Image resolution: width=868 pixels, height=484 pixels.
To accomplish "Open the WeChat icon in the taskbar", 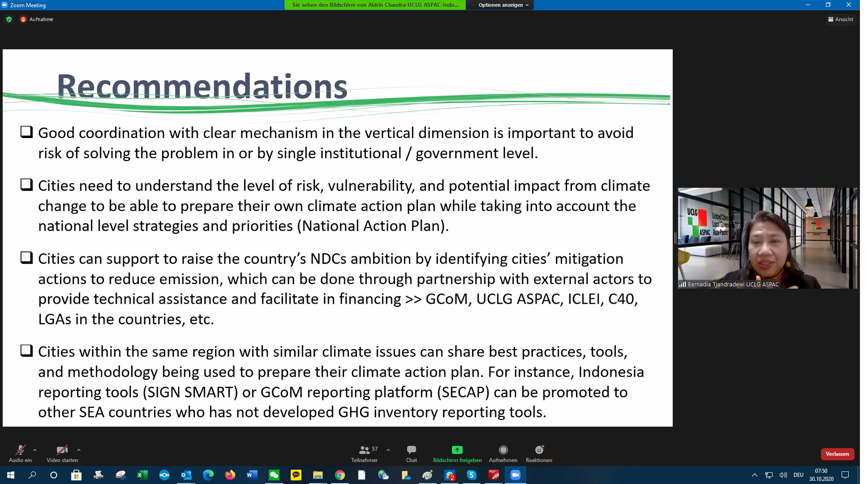I will (x=274, y=475).
